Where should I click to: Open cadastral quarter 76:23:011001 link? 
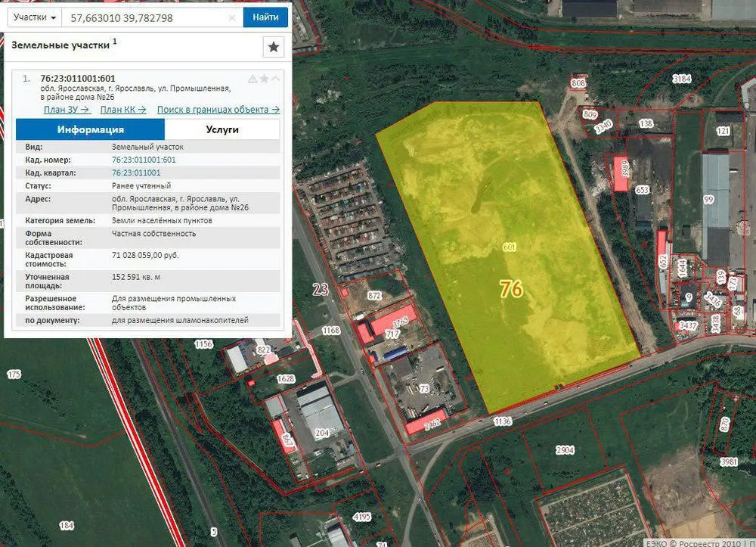point(136,172)
